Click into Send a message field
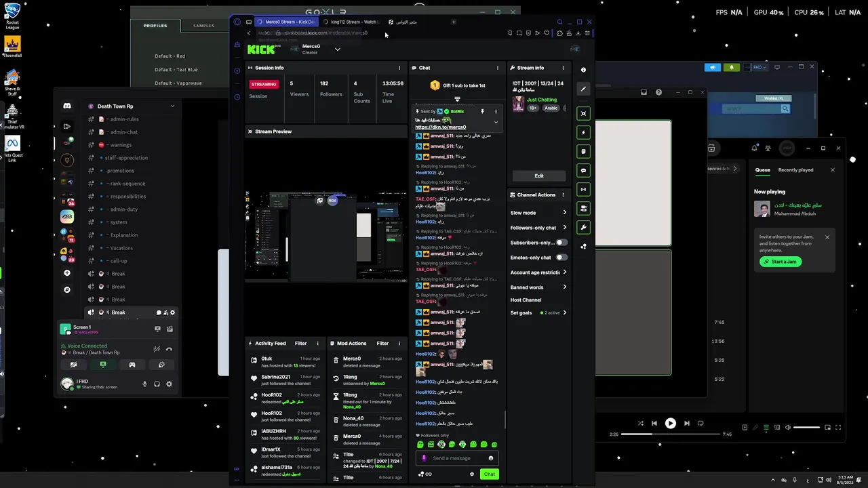 (457, 458)
